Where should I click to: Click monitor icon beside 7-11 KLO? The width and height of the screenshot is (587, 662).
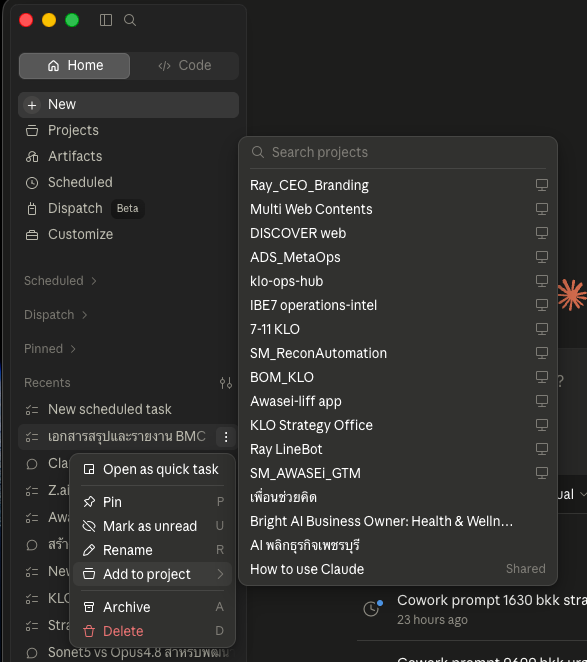[542, 329]
